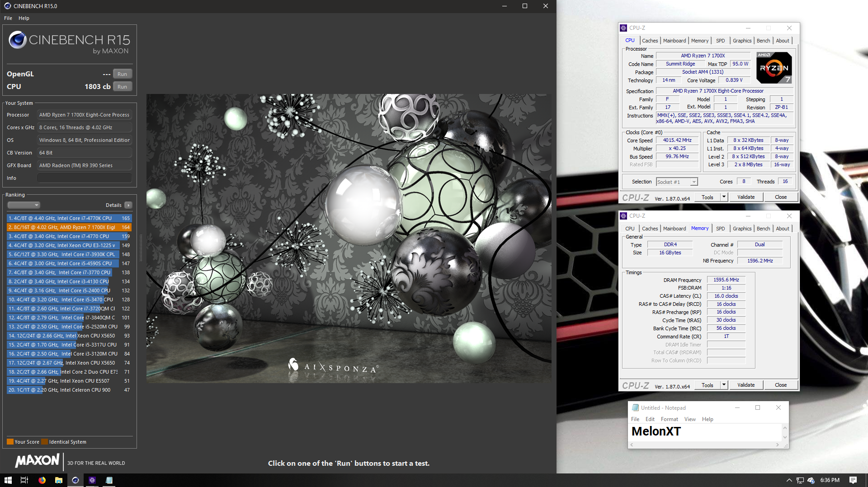
Task: Launch Firefox from the taskbar
Action: 42,480
